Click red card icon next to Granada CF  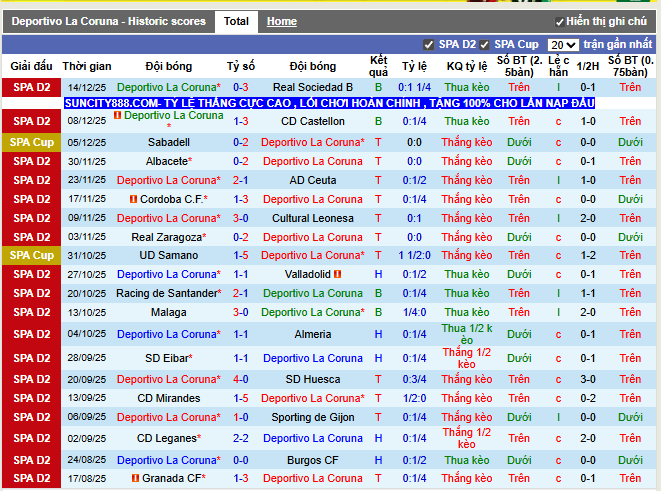coord(135,478)
